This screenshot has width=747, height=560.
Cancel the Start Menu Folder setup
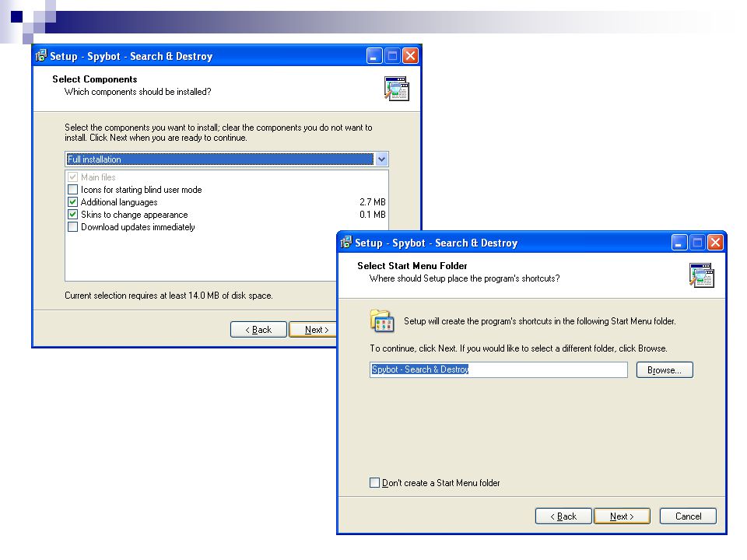click(688, 516)
